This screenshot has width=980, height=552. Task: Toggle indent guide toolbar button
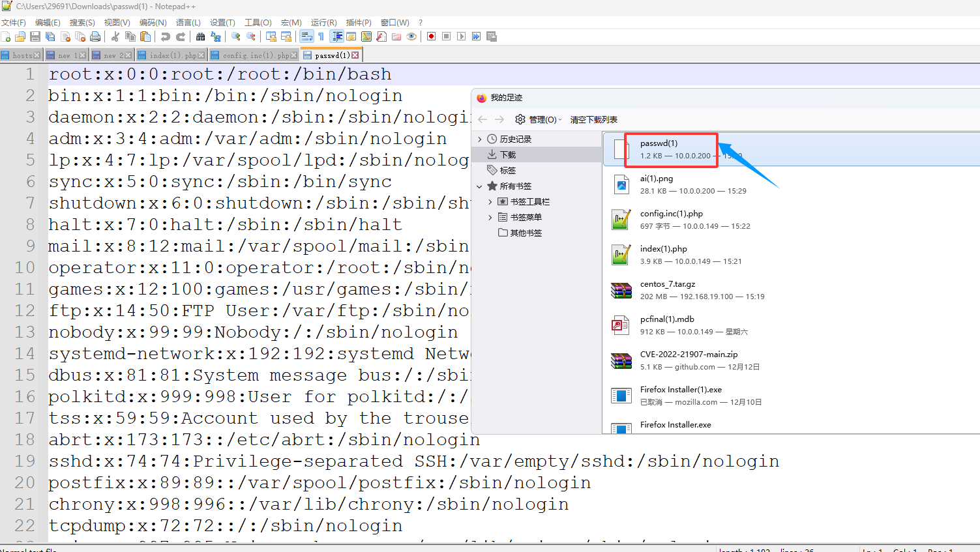[336, 36]
